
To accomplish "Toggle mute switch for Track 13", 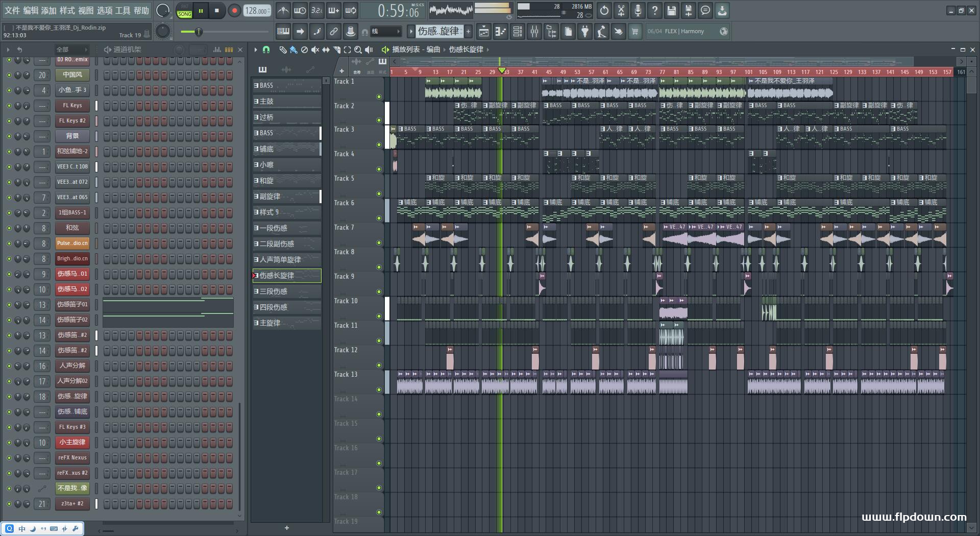I will tap(379, 390).
